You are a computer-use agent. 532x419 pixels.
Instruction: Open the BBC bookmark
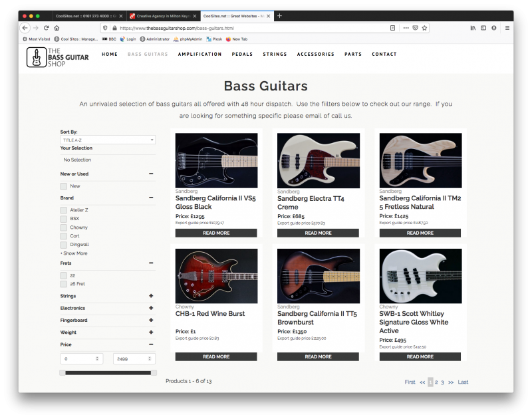click(x=109, y=39)
